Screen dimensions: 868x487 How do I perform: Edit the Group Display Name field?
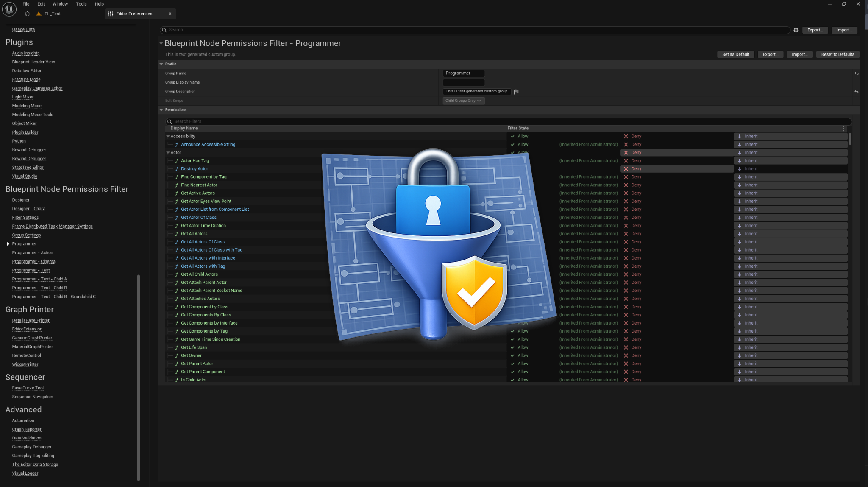coord(463,83)
